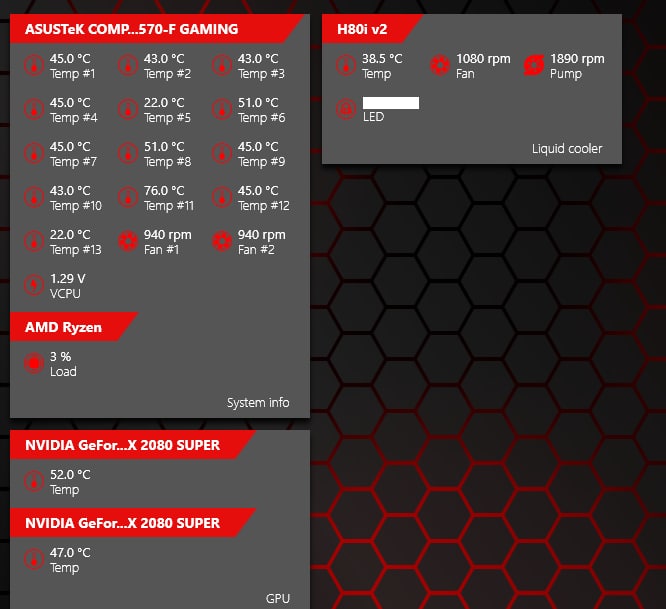Click the fan icon for Fan #2

pyautogui.click(x=222, y=241)
